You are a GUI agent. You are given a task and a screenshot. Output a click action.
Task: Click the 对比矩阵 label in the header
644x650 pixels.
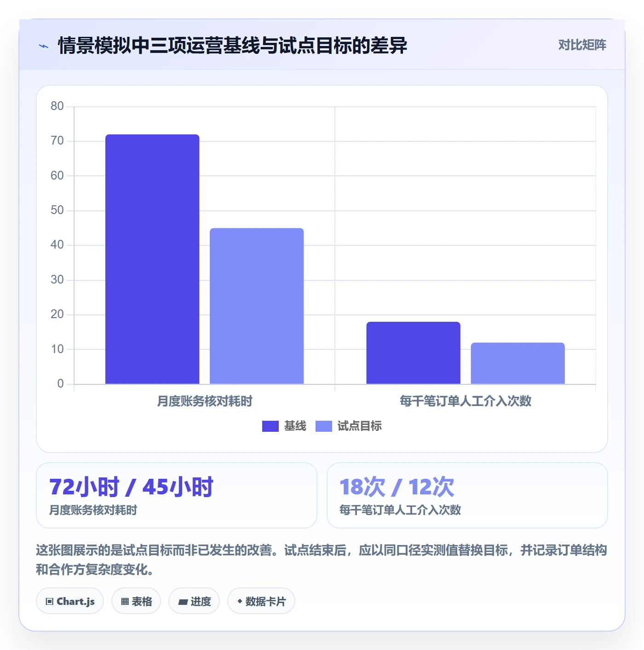coord(582,45)
